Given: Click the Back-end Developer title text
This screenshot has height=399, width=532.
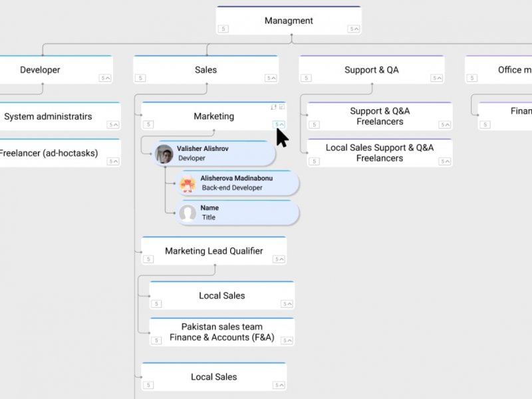Looking at the screenshot, I should [232, 188].
